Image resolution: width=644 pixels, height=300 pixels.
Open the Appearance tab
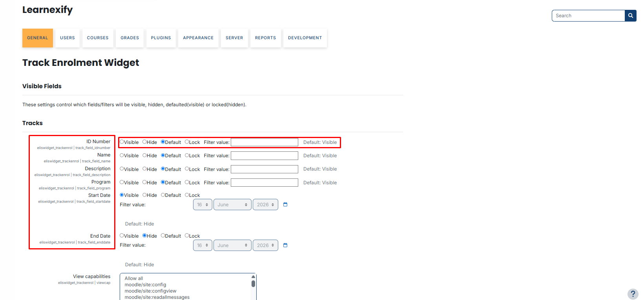click(x=198, y=38)
